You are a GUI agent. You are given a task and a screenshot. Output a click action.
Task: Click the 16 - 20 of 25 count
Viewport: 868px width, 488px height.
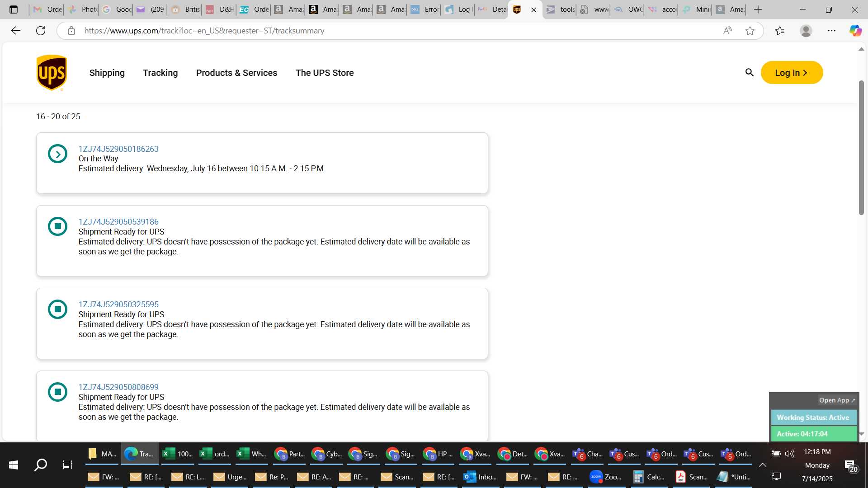click(58, 117)
